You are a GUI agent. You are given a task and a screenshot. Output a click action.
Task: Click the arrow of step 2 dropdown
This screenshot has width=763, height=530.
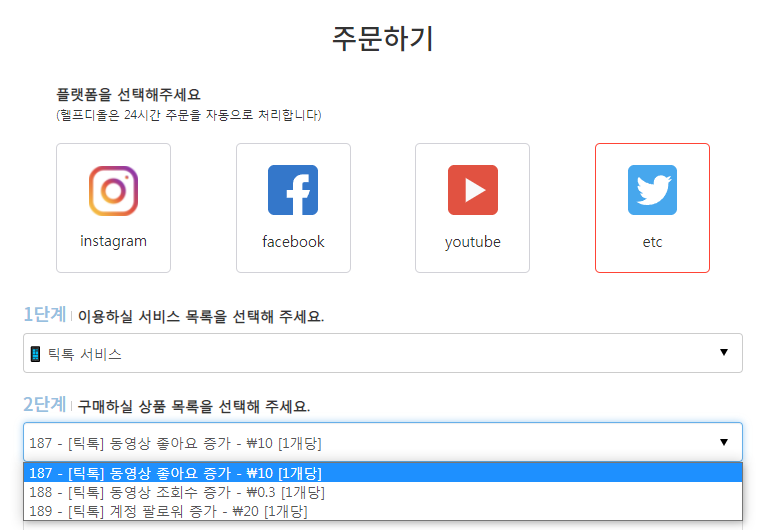point(724,442)
